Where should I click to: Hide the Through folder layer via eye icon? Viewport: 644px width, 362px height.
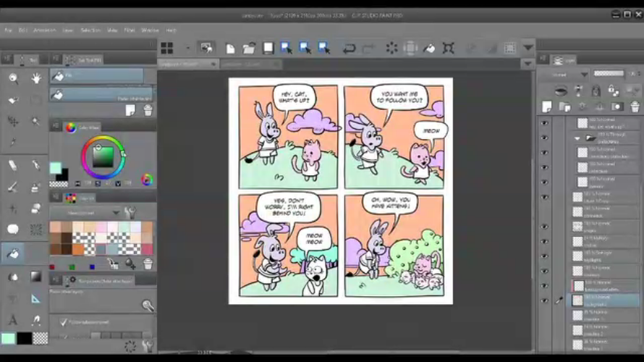pyautogui.click(x=545, y=138)
